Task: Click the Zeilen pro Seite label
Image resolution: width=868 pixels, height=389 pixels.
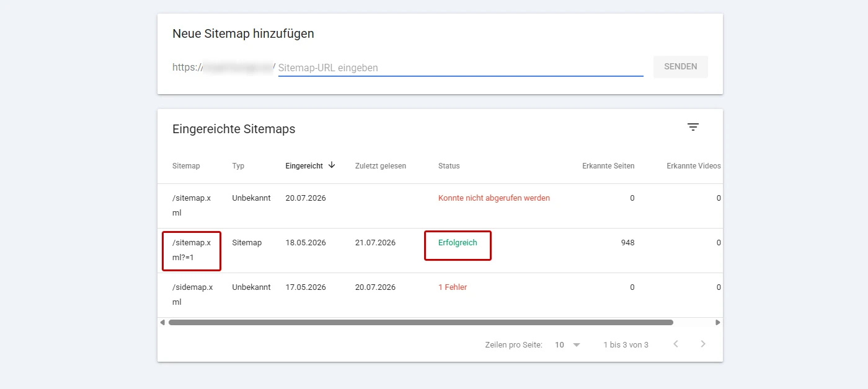Action: coord(513,344)
